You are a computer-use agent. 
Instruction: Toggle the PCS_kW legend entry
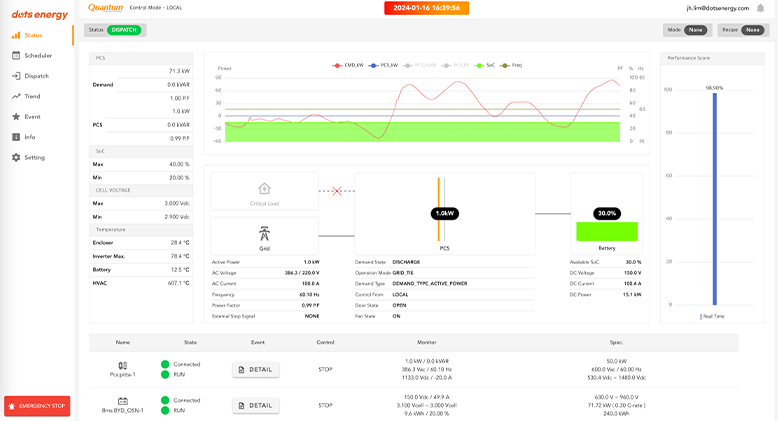[385, 65]
